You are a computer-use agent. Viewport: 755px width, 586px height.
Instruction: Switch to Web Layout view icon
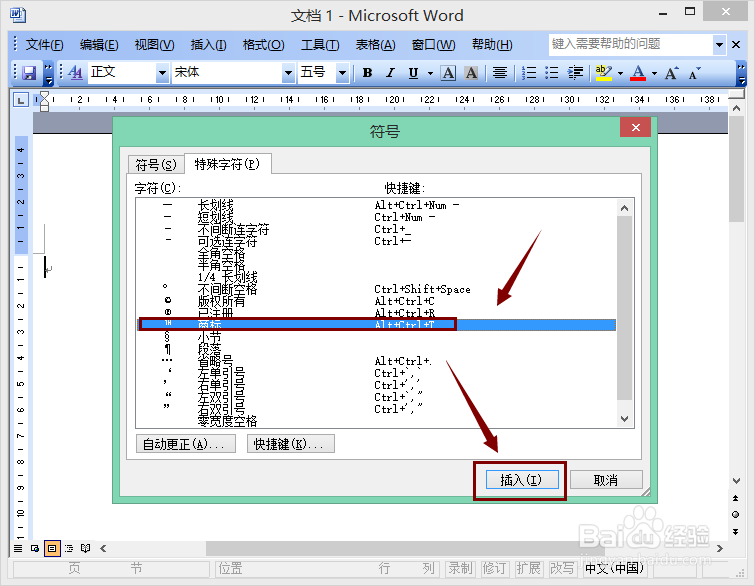[x=35, y=548]
